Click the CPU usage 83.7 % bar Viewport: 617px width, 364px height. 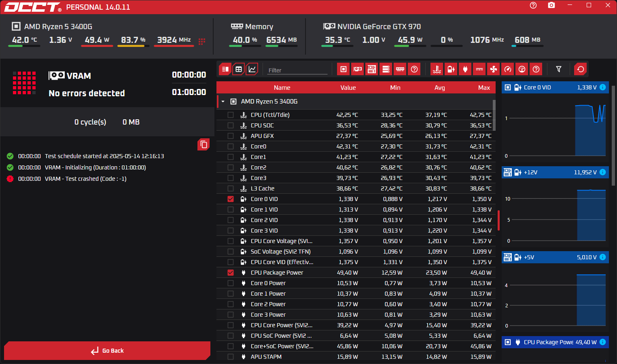coord(133,46)
